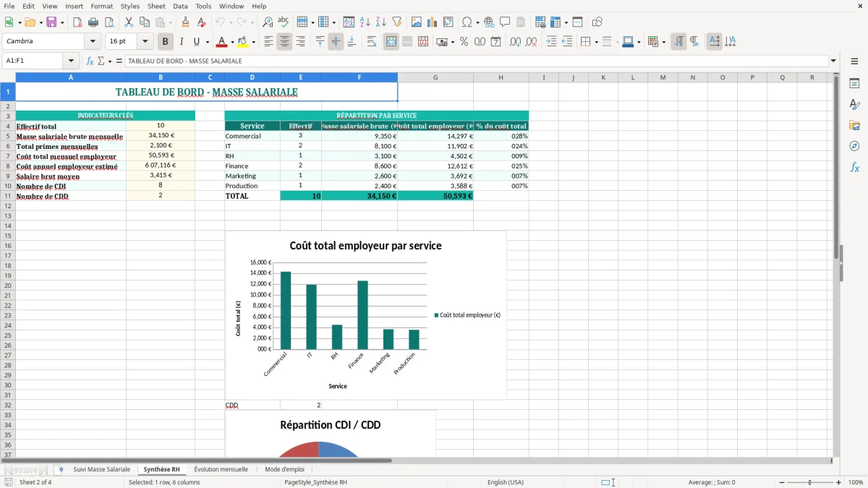Image resolution: width=868 pixels, height=488 pixels.
Task: Click the Select Function sigma button
Action: pos(101,61)
